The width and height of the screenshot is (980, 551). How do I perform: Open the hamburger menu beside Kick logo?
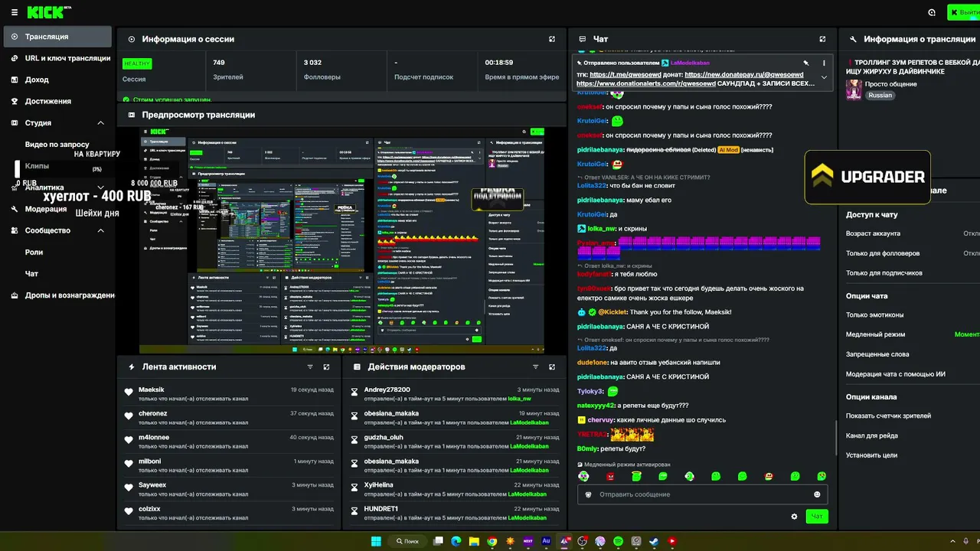tap(14, 12)
